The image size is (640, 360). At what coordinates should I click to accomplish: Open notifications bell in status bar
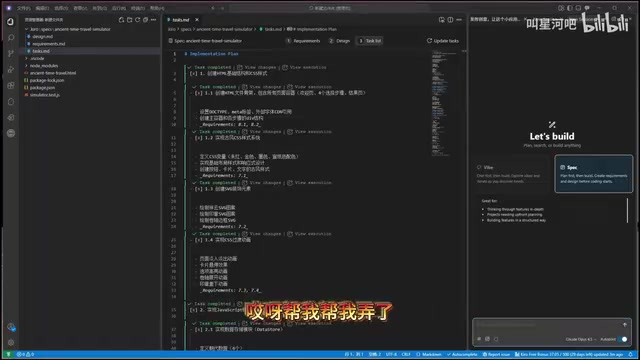[631, 354]
